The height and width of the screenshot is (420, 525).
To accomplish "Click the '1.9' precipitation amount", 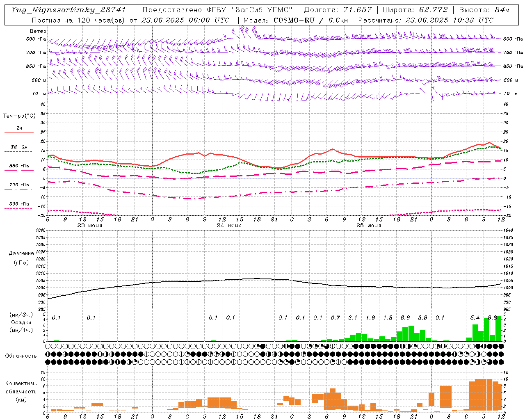I will pyautogui.click(x=370, y=317).
